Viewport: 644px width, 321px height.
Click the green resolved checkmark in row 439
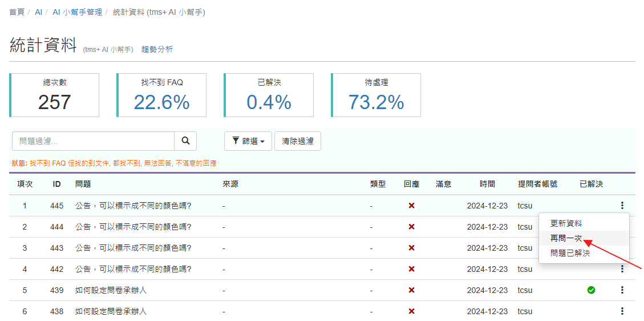pos(591,290)
